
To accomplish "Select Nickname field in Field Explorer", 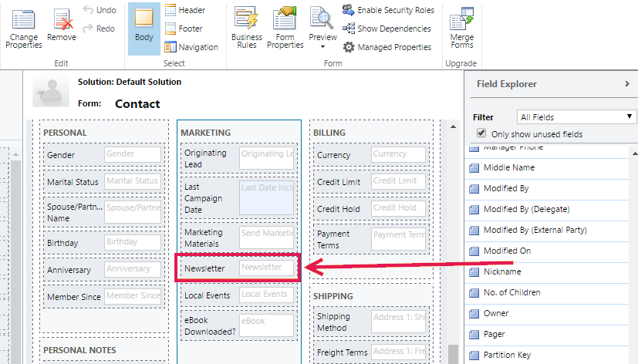I will (547, 271).
